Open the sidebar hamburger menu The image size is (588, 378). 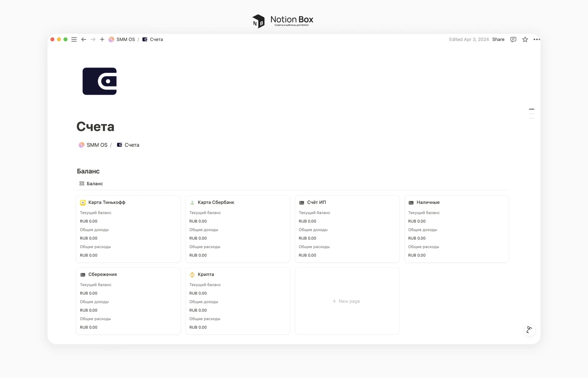tap(74, 39)
